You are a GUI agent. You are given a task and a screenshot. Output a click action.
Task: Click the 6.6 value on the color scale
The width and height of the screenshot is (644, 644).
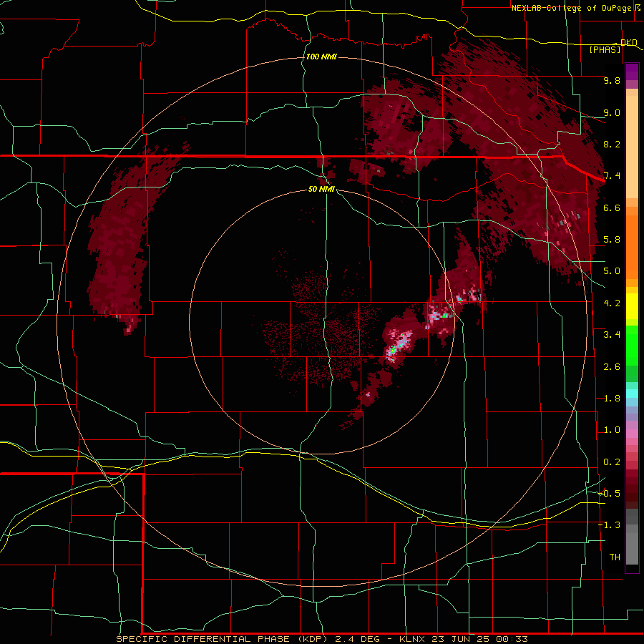point(612,208)
